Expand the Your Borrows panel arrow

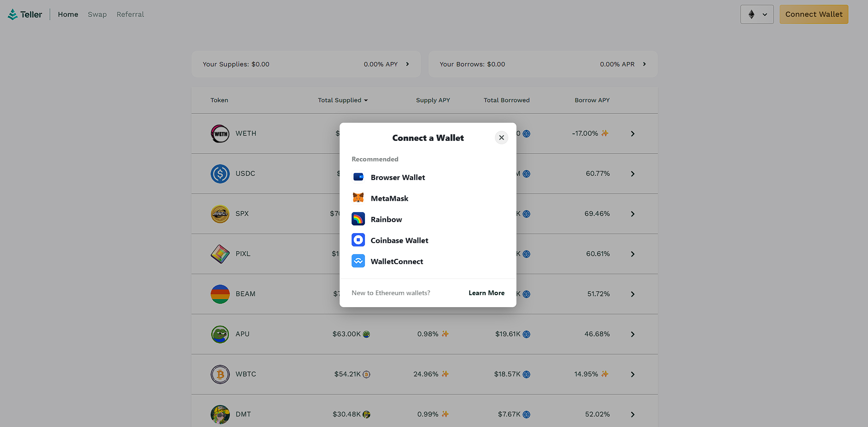[644, 64]
